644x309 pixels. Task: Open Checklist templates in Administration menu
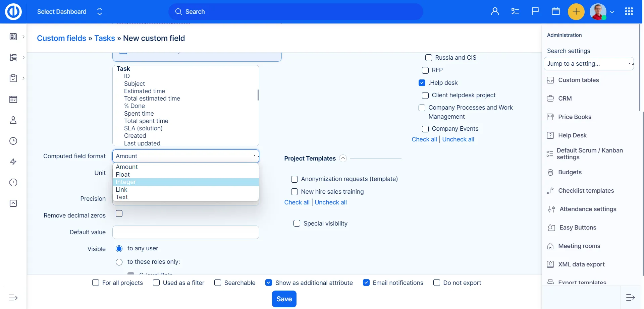586,191
